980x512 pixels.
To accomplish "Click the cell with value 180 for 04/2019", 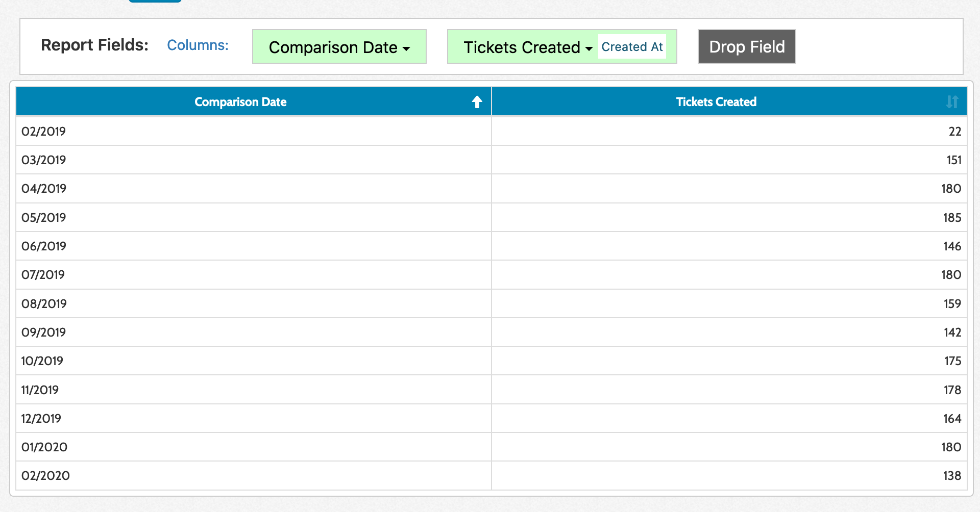I will (x=950, y=188).
